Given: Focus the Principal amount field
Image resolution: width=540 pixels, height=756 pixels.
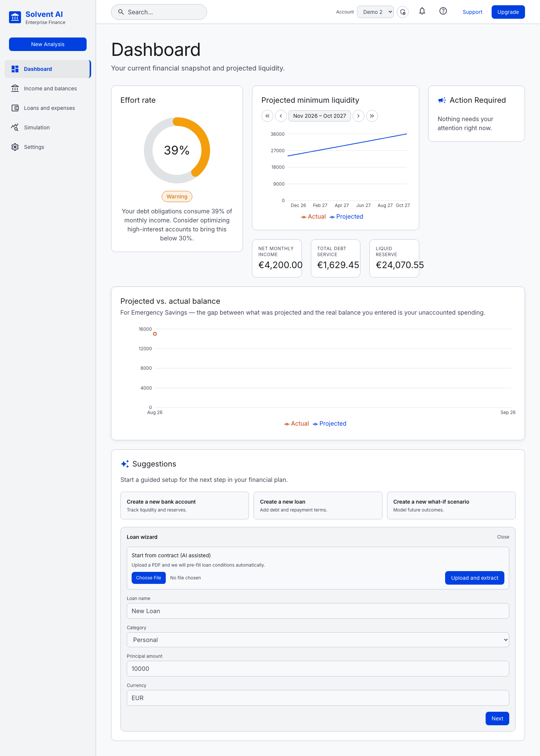Looking at the screenshot, I should (x=318, y=669).
